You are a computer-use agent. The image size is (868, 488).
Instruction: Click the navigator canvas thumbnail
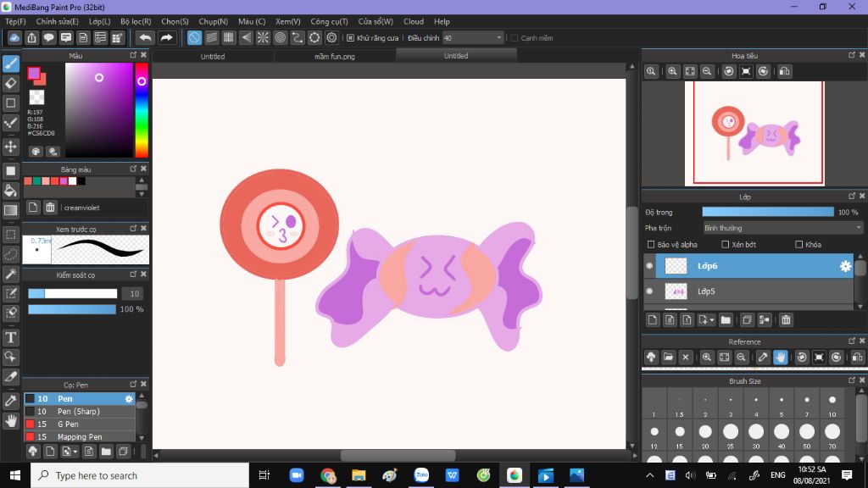(x=754, y=133)
